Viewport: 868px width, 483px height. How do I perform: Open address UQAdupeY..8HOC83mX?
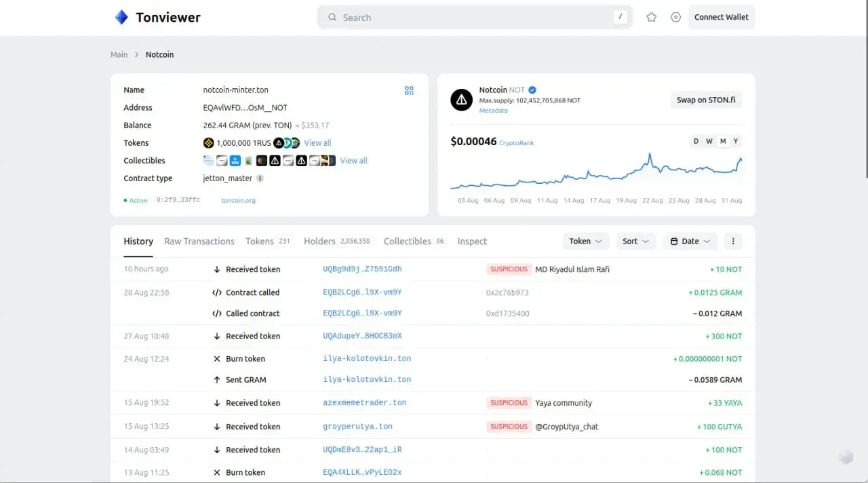pos(362,336)
